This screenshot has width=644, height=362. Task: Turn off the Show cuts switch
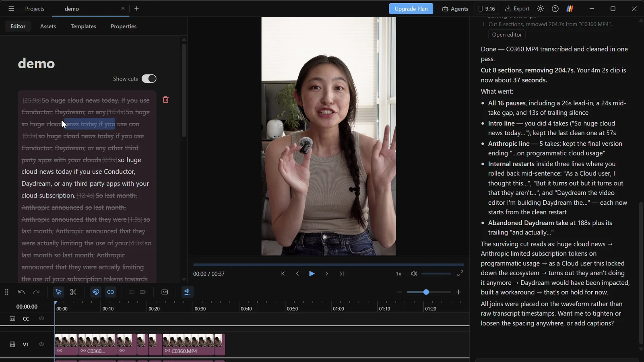[149, 79]
